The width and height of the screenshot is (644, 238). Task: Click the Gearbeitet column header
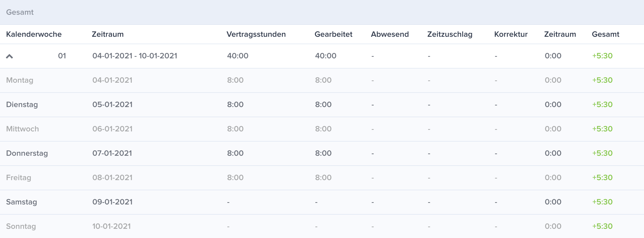(333, 34)
